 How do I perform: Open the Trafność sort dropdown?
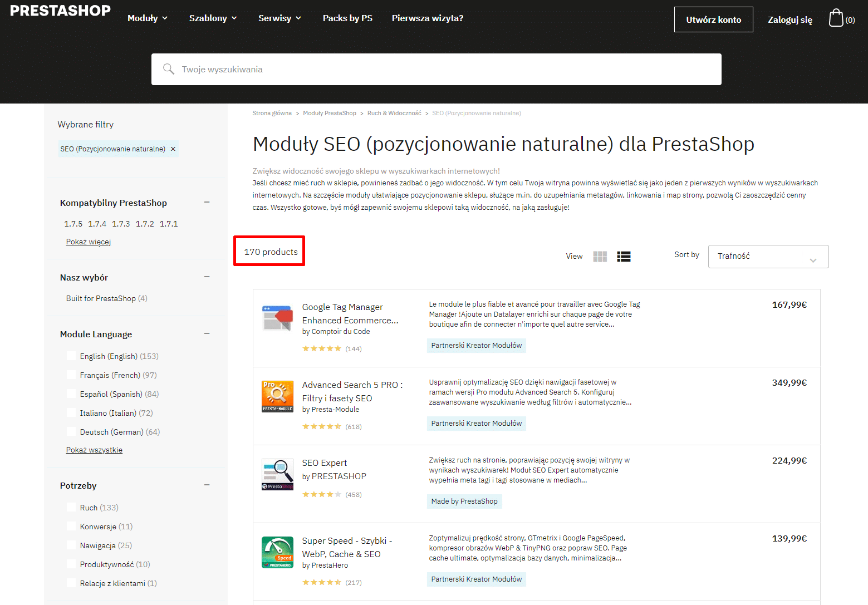point(768,257)
